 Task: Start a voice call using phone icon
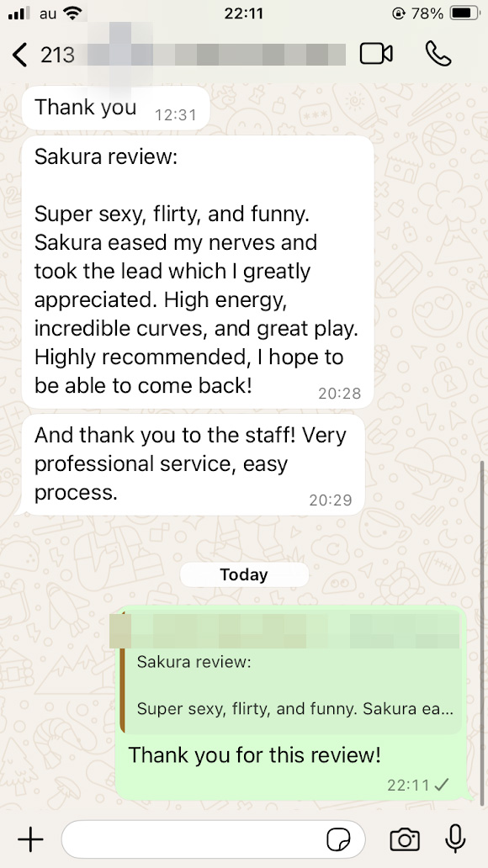(438, 54)
